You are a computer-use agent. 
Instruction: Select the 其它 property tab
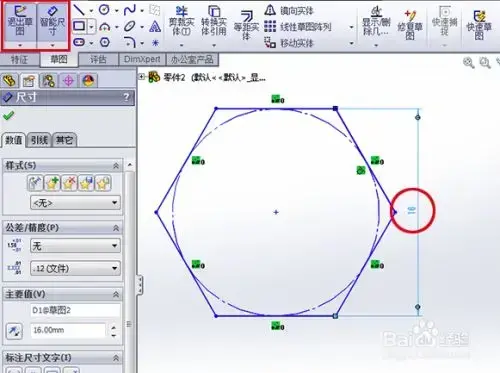[x=64, y=140]
